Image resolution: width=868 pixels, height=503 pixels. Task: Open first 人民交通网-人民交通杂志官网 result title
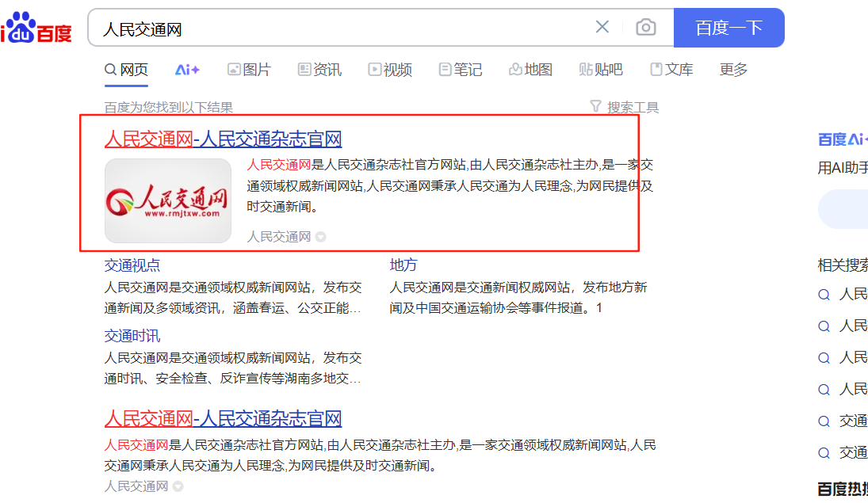point(223,139)
